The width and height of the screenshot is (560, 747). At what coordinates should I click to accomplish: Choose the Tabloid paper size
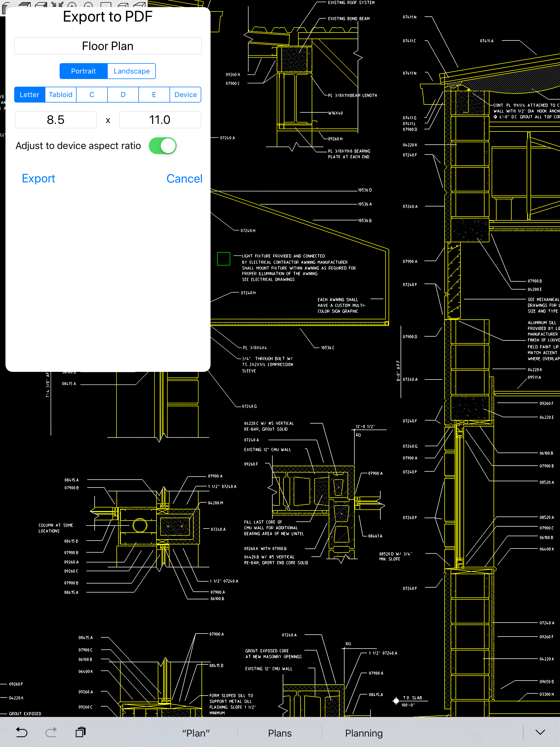click(60, 95)
